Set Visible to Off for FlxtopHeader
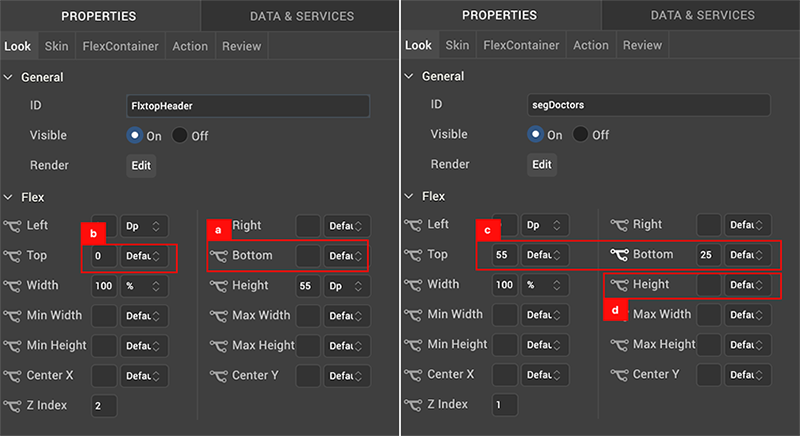The height and width of the screenshot is (436, 800). [x=180, y=135]
